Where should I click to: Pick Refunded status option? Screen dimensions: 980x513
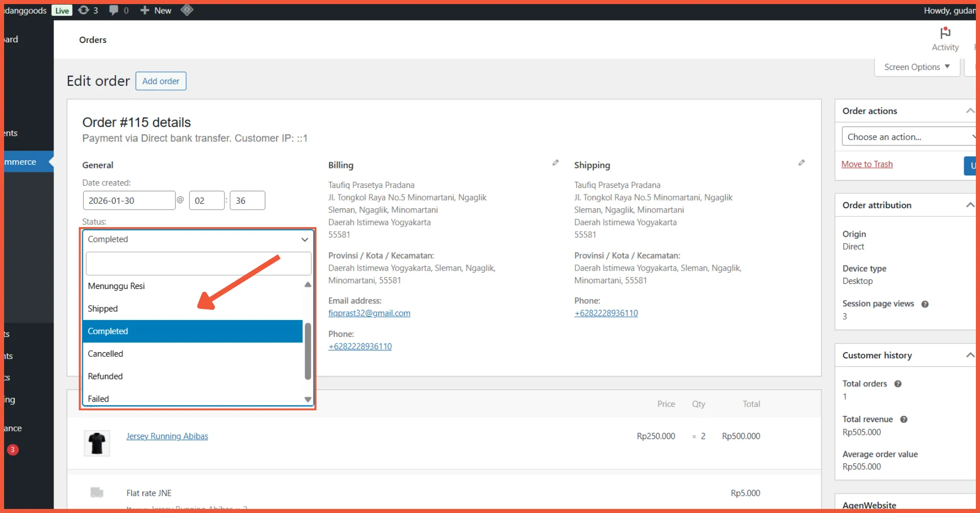105,376
